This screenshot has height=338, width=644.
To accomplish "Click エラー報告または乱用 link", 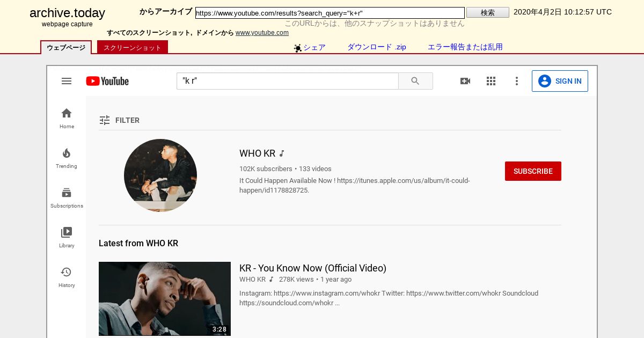I will (465, 47).
